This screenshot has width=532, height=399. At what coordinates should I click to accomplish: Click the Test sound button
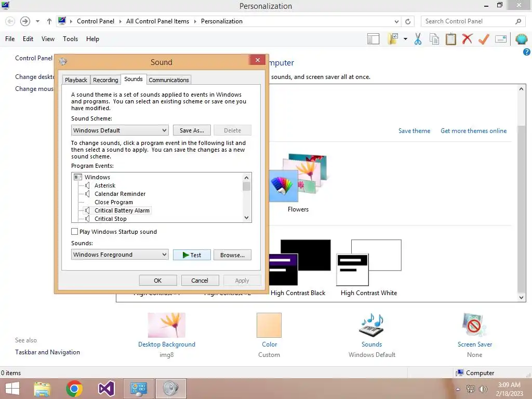pos(192,255)
